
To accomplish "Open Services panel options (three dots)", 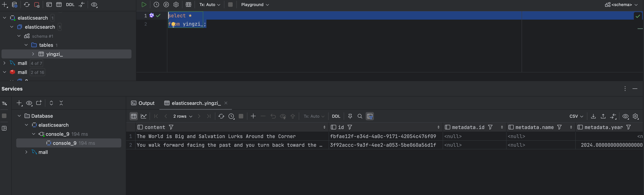I will click(625, 89).
